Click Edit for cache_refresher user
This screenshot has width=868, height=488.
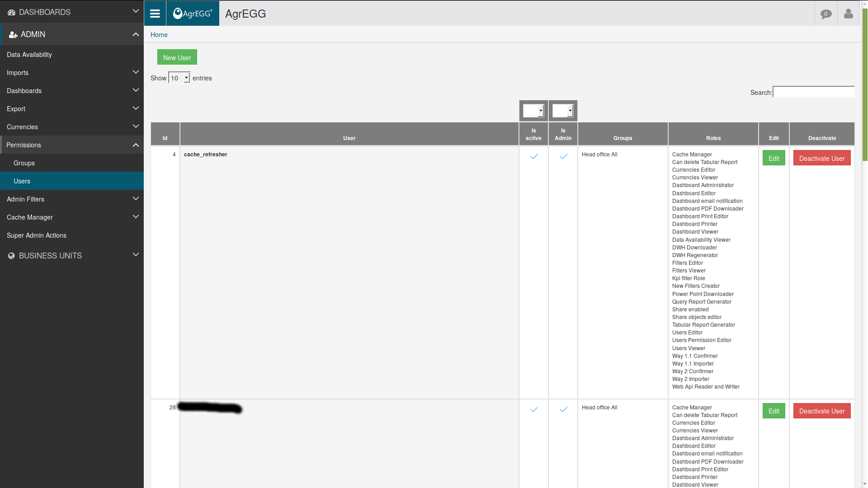(774, 158)
